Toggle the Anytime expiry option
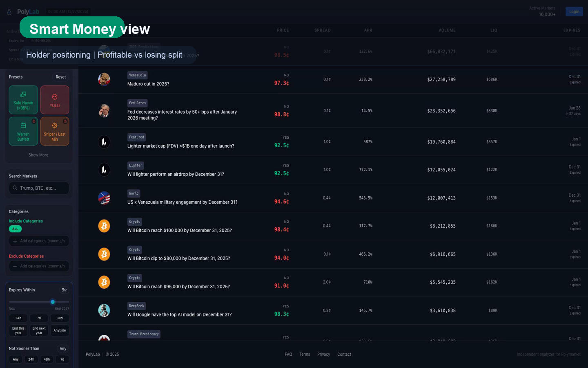The width and height of the screenshot is (588, 368). (x=60, y=330)
